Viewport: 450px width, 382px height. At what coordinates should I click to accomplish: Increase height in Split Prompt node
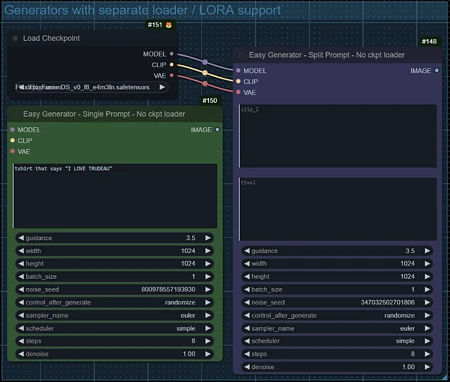(x=427, y=277)
